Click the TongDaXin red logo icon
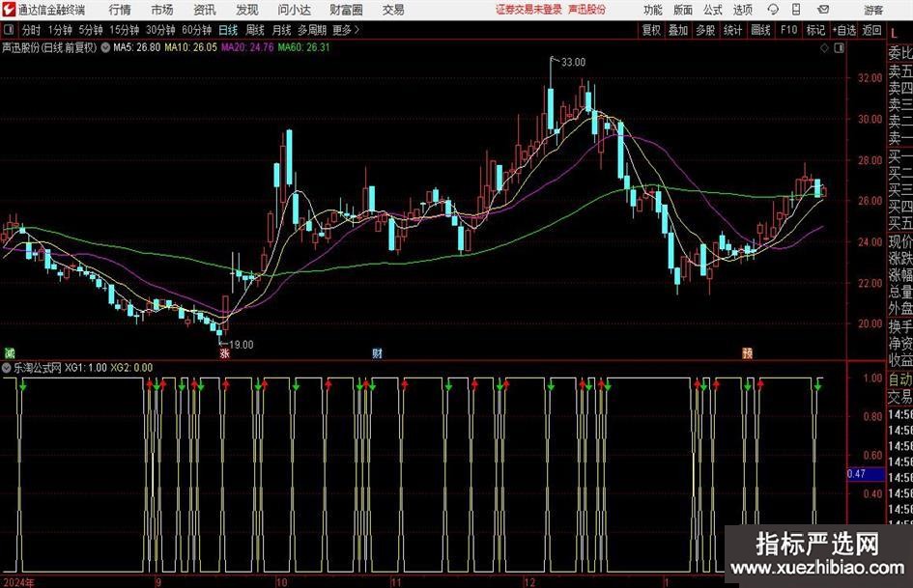 tap(9, 10)
